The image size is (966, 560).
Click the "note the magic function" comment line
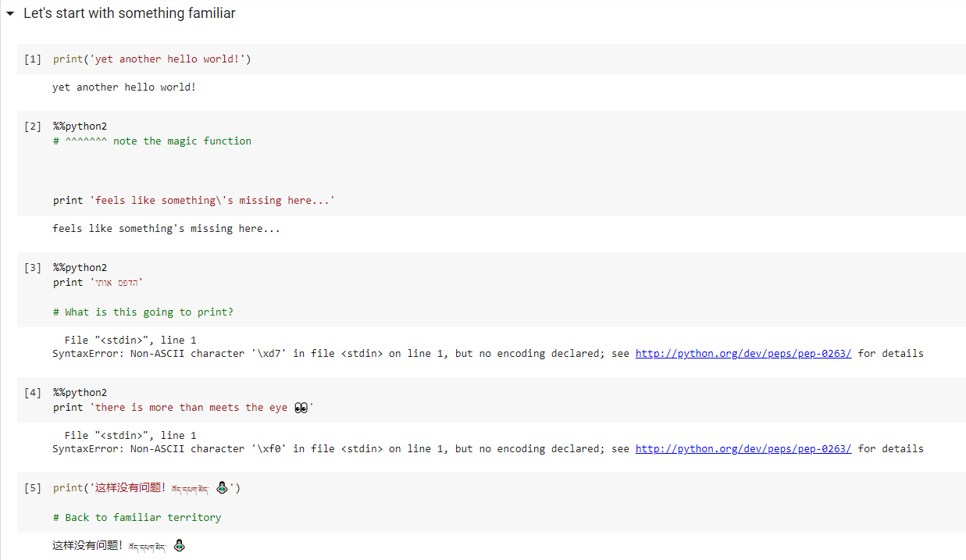[152, 141]
